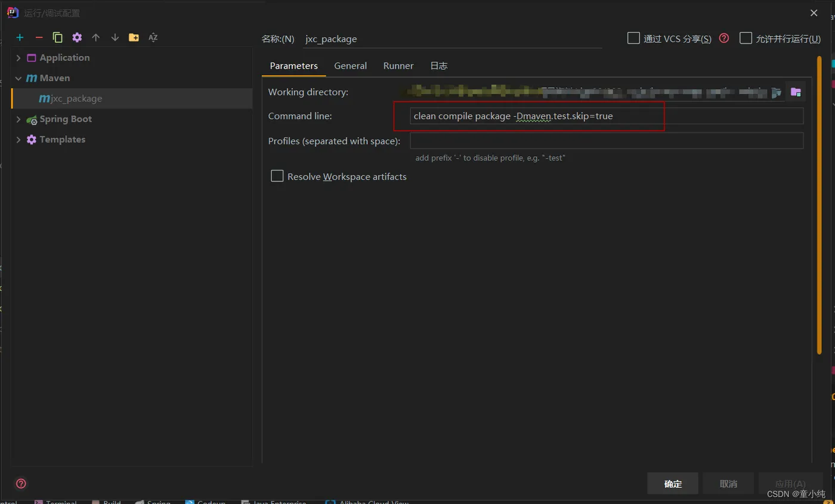Open the dialog help button at bottom left
This screenshot has width=835, height=504.
point(21,484)
